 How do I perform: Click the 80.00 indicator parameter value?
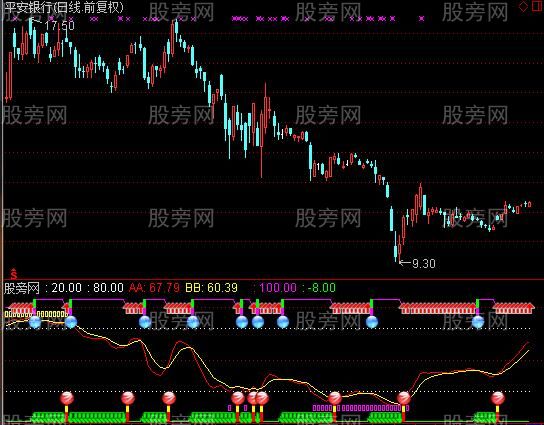(108, 288)
